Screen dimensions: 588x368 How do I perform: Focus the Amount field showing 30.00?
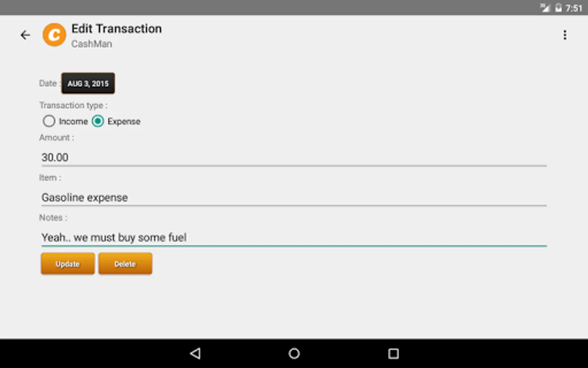pos(294,158)
